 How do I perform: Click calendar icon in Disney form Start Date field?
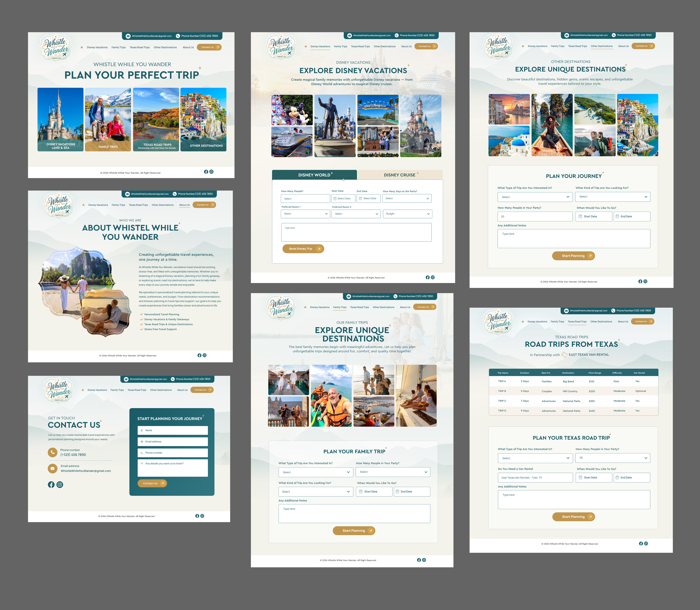click(335, 198)
